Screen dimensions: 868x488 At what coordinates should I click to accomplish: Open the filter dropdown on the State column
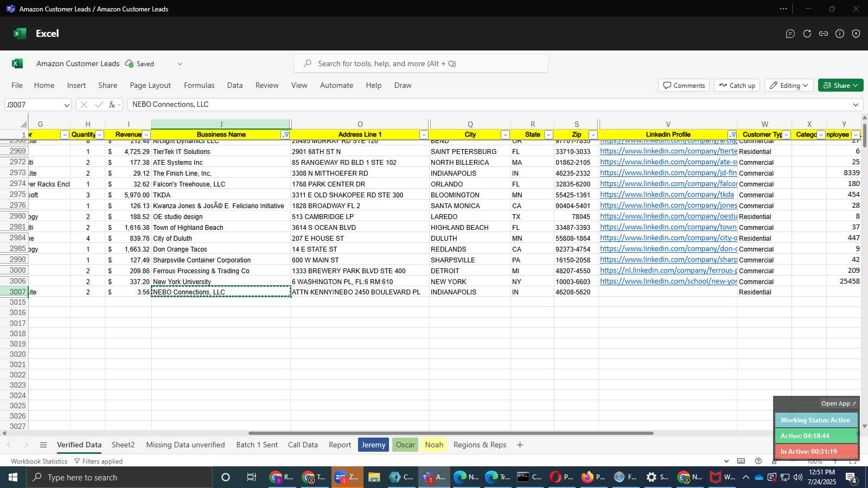coord(548,135)
